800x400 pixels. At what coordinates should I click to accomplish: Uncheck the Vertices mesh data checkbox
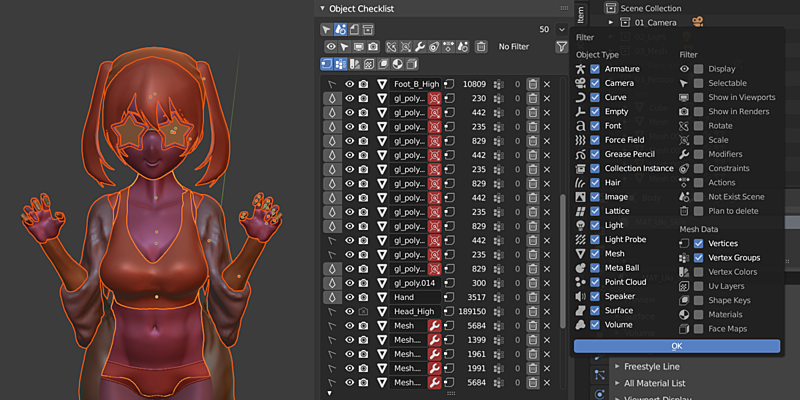click(698, 243)
